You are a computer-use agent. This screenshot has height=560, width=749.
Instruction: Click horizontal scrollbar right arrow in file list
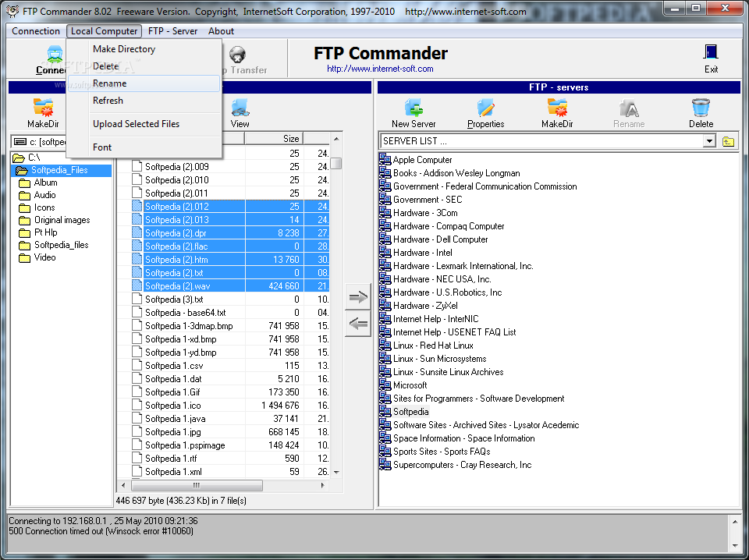pyautogui.click(x=323, y=486)
